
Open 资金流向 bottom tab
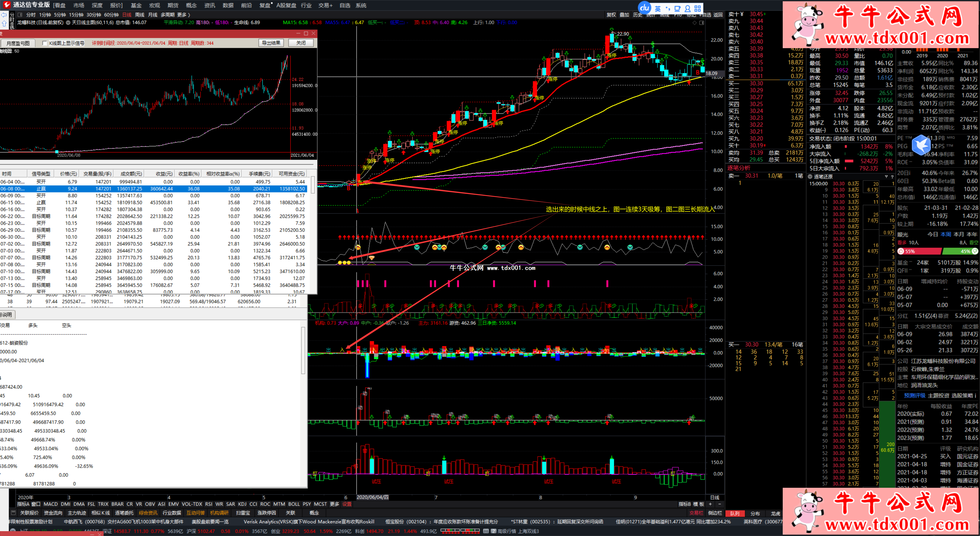[53, 513]
